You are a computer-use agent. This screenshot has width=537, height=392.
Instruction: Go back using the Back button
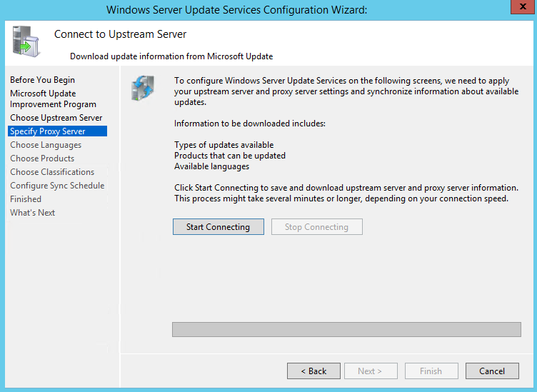pyautogui.click(x=313, y=371)
